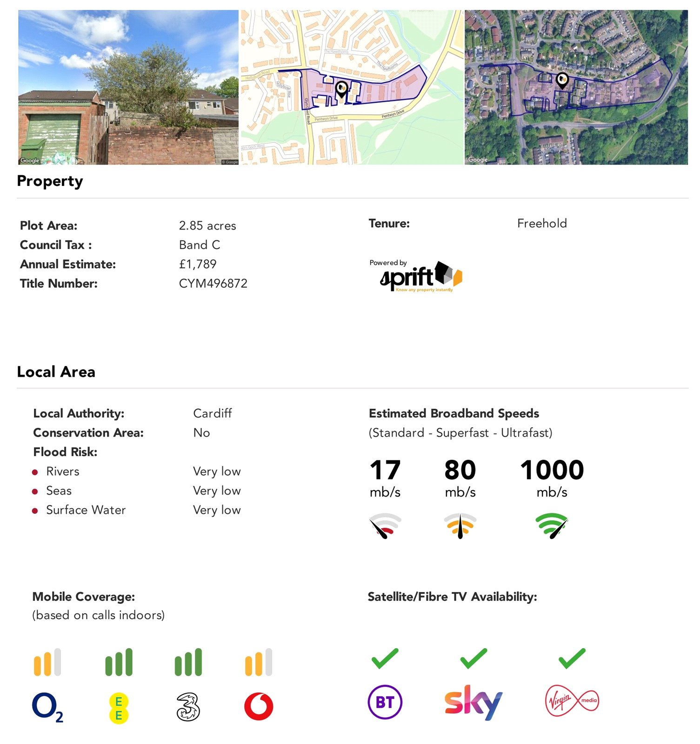The width and height of the screenshot is (700, 744).
Task: Click the location pin on street map
Action: [341, 88]
